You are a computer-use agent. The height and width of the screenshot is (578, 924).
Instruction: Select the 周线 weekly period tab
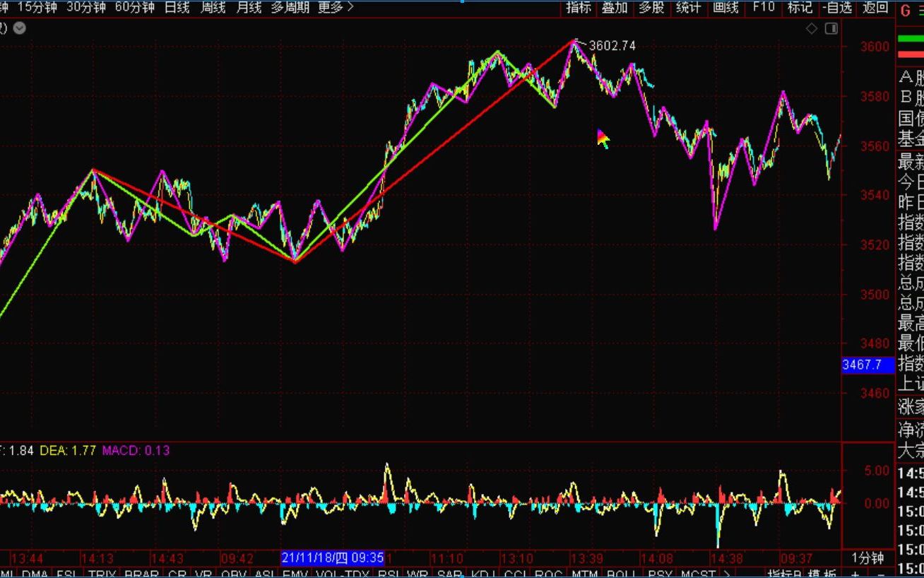[x=213, y=7]
